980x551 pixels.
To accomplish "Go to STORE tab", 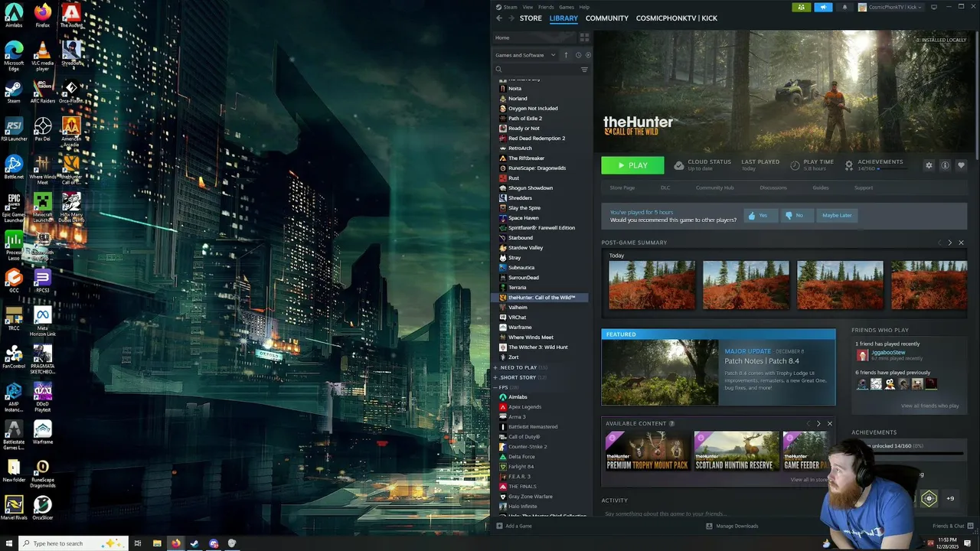I will pos(531,18).
